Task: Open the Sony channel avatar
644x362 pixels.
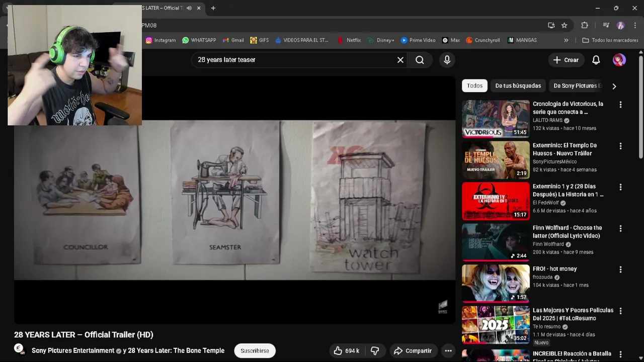Action: point(19,349)
